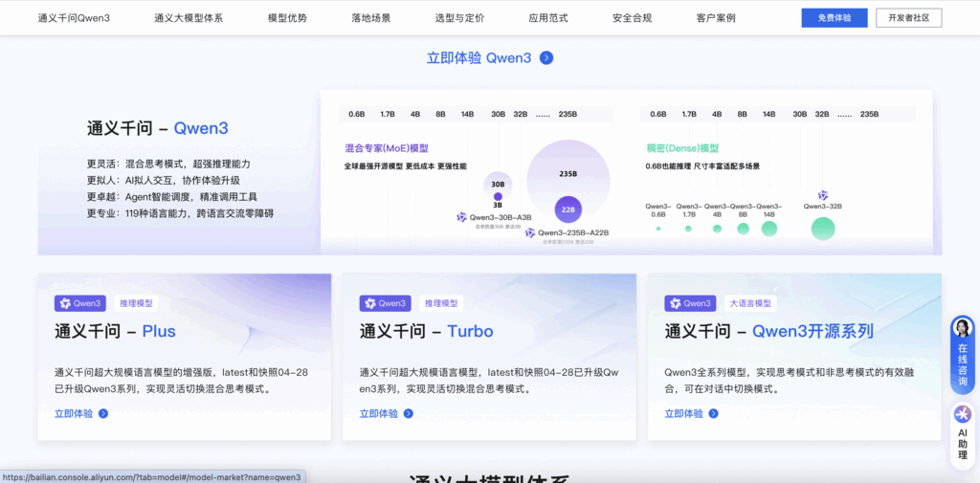Select 落地场景 in navigation
This screenshot has width=980, height=483.
click(371, 18)
